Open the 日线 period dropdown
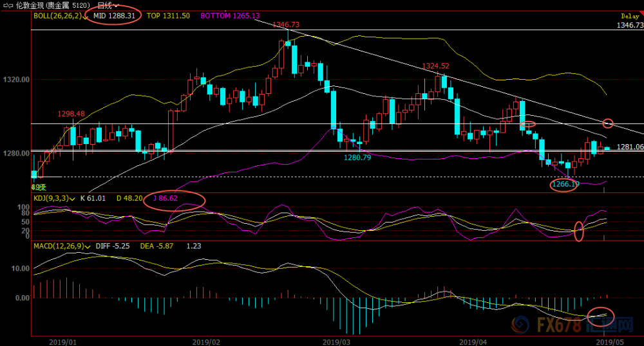Image resolution: width=644 pixels, height=346 pixels. 108,5
